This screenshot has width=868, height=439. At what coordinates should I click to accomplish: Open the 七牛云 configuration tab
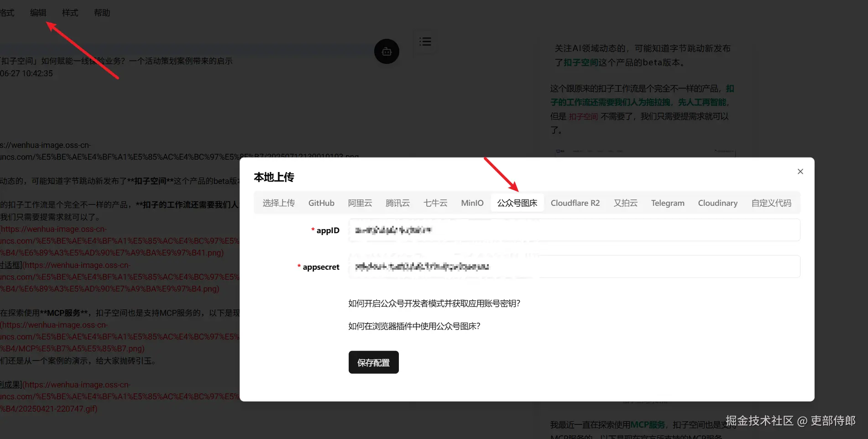(x=435, y=203)
